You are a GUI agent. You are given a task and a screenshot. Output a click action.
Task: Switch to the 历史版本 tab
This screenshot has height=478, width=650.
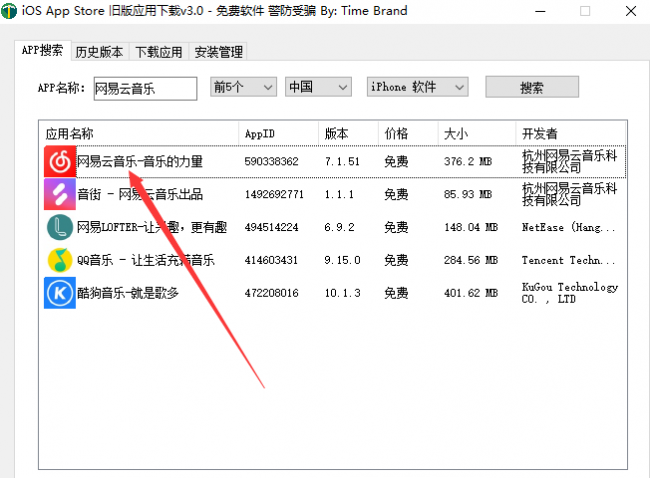point(99,52)
